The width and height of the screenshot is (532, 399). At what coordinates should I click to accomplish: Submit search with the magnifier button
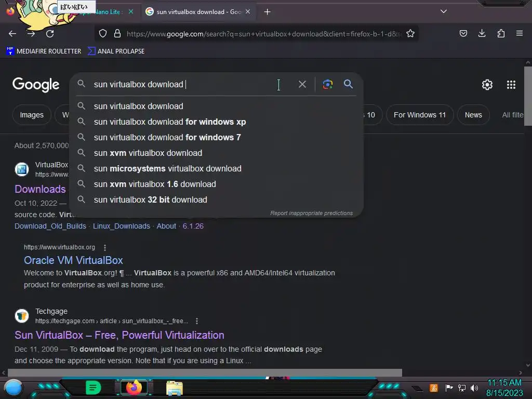pyautogui.click(x=348, y=84)
